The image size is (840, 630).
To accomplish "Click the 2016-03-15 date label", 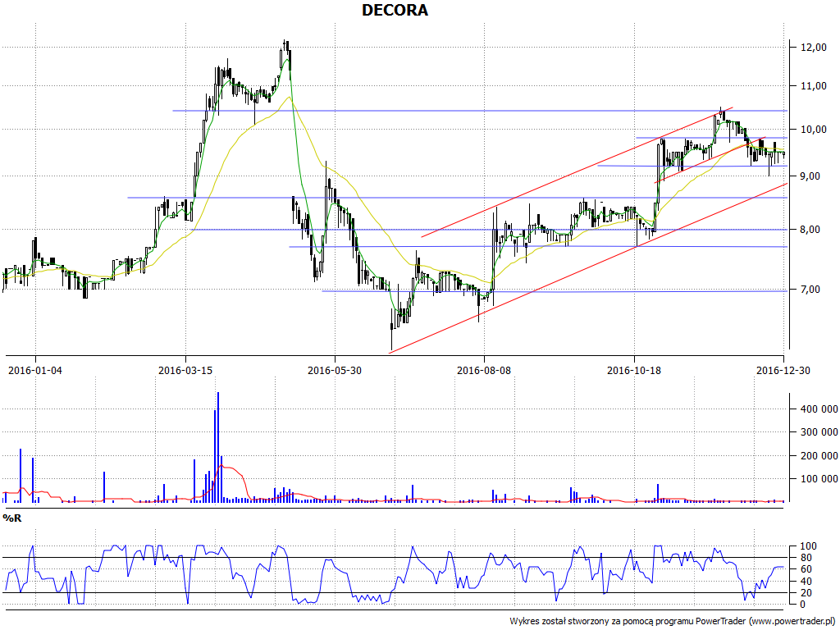I will pyautogui.click(x=185, y=370).
